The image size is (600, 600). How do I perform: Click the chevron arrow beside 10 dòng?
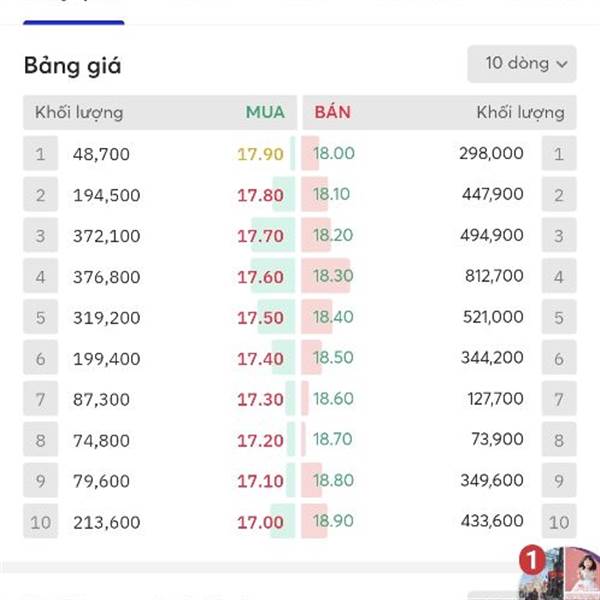tap(561, 64)
